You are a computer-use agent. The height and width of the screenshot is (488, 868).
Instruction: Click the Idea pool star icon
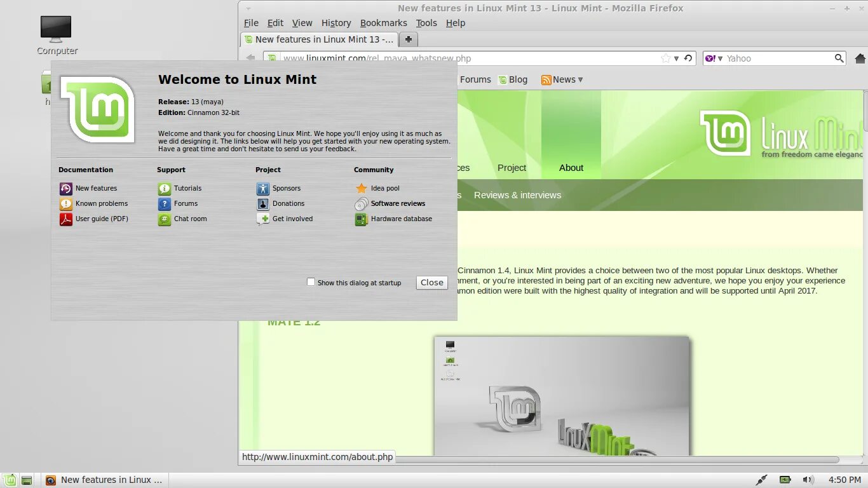pos(362,189)
